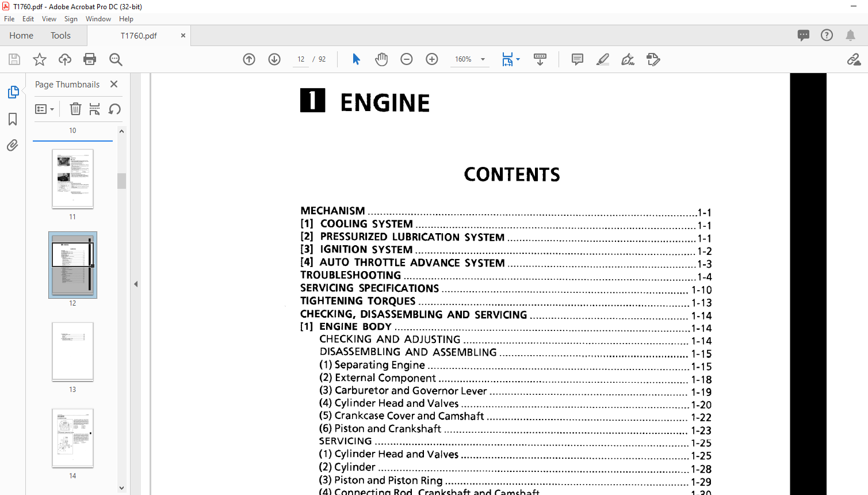This screenshot has width=868, height=495.
Task: Expand the fit page tool dropdown arrow
Action: pyautogui.click(x=518, y=59)
